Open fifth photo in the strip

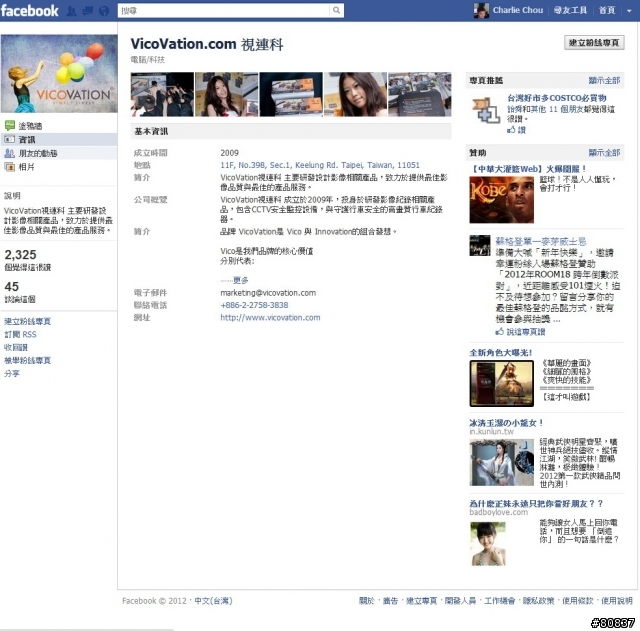[x=420, y=94]
